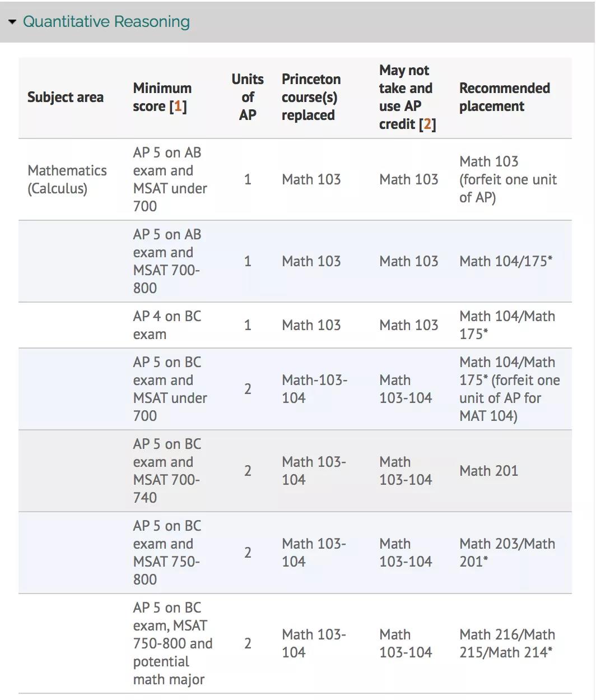Image resolution: width=596 pixels, height=700 pixels.
Task: Click the Subject area column header
Action: coord(65,98)
